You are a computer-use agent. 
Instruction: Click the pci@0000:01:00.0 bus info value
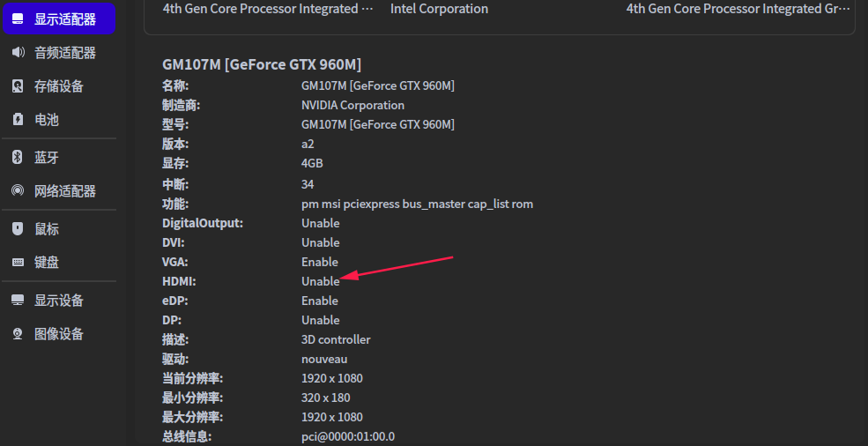point(348,436)
